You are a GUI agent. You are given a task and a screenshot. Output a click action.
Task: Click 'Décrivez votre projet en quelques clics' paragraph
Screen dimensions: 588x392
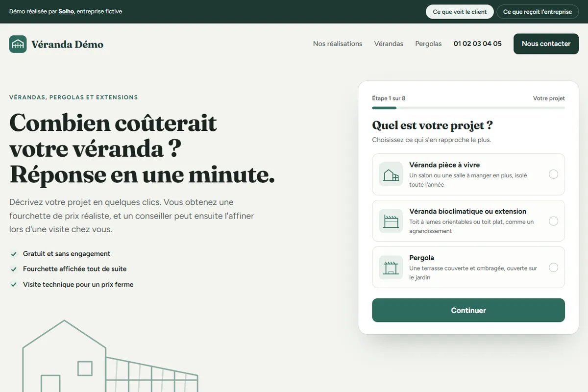click(132, 216)
